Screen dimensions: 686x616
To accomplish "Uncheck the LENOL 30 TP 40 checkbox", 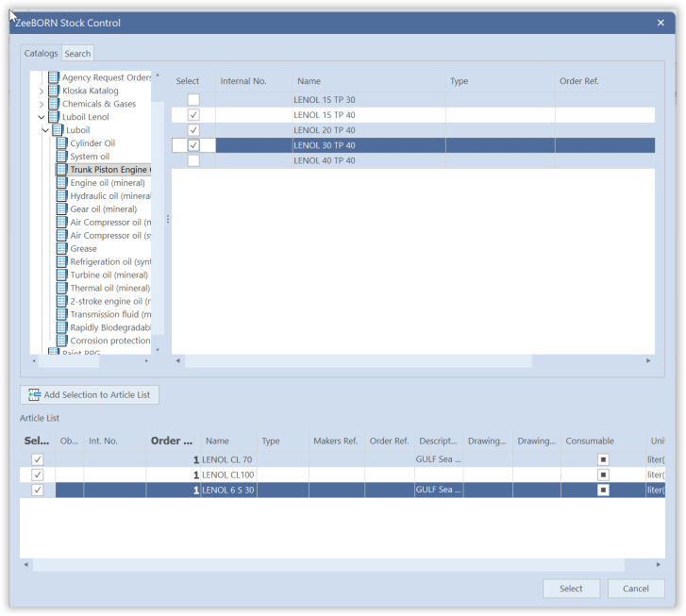I will [193, 145].
